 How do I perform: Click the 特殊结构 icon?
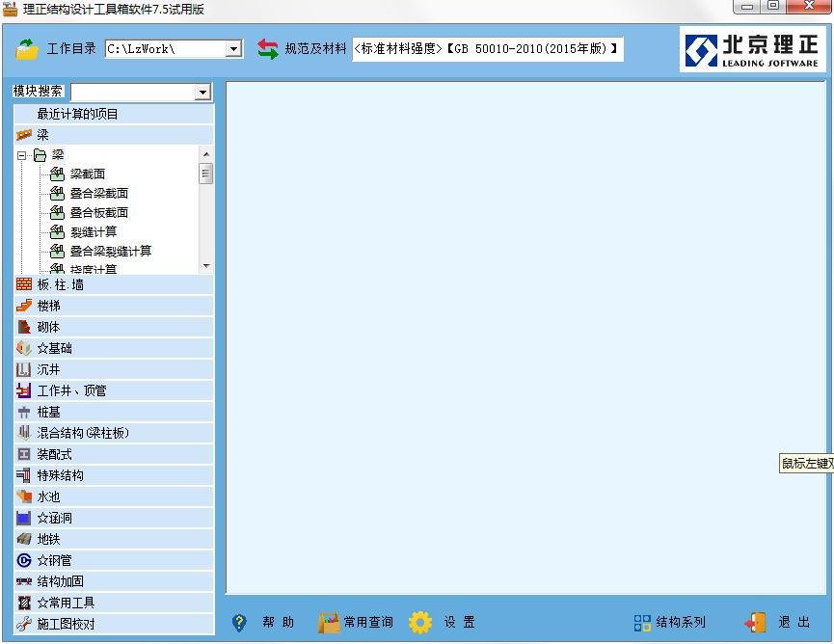[24, 475]
